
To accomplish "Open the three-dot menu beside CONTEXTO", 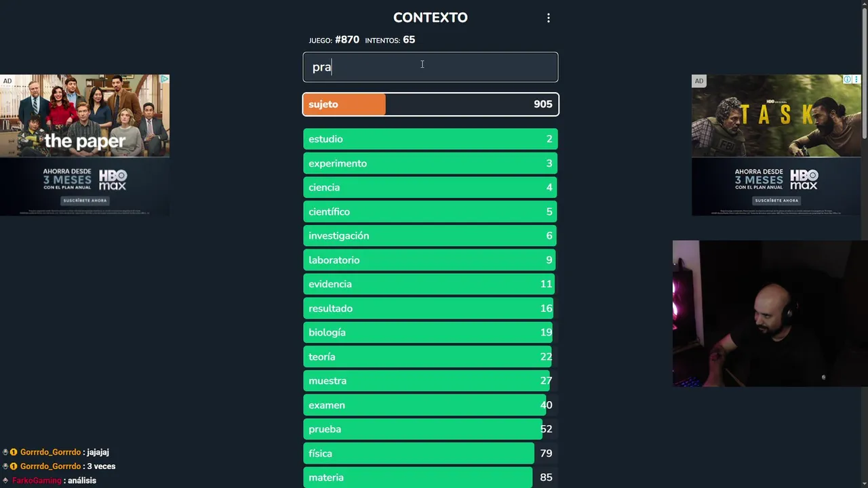I will pyautogui.click(x=549, y=18).
